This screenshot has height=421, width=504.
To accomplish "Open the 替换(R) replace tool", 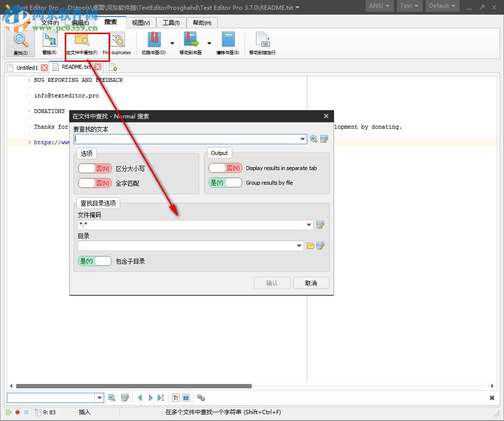I will point(49,42).
